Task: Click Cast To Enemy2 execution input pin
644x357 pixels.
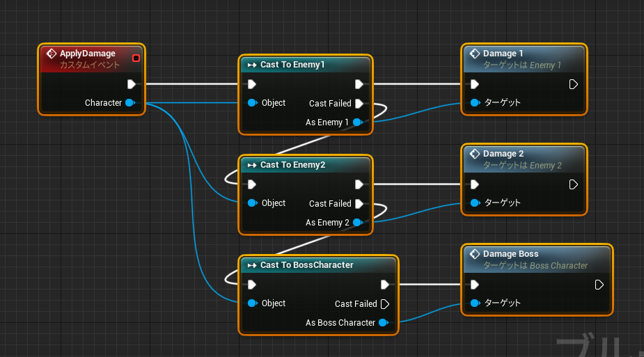Action: tap(252, 184)
